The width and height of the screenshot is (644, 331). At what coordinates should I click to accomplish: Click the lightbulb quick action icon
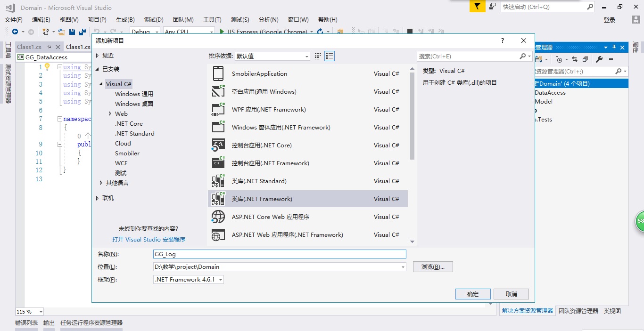tap(47, 67)
